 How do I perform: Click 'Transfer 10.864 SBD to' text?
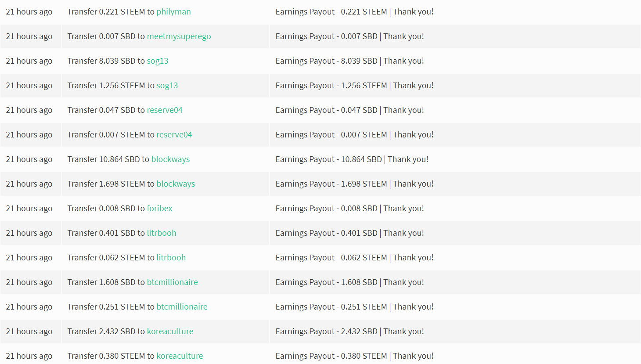pyautogui.click(x=108, y=159)
